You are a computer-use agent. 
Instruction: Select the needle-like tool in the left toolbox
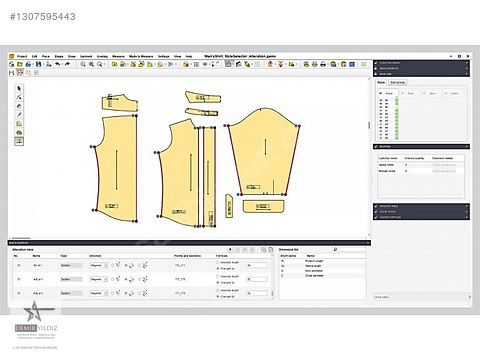[x=19, y=115]
